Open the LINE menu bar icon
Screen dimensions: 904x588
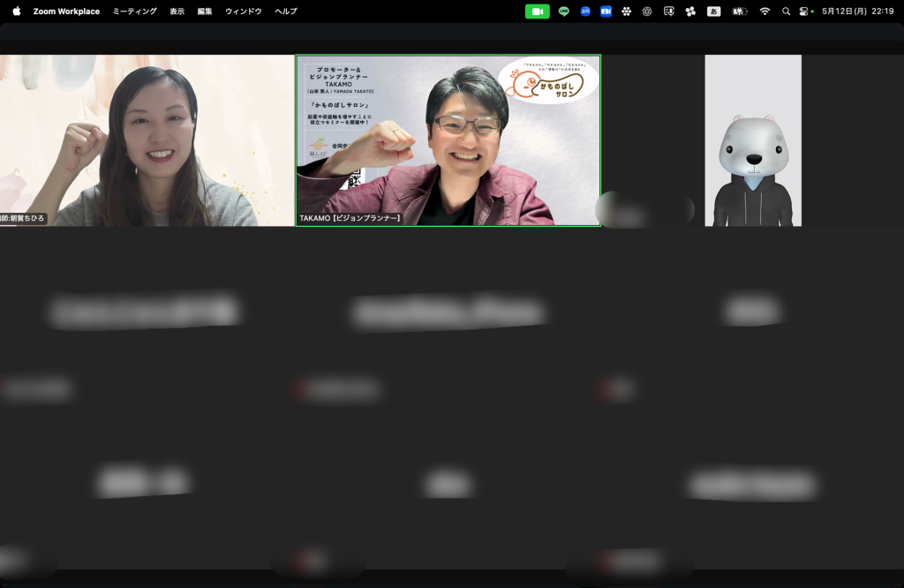coord(564,11)
